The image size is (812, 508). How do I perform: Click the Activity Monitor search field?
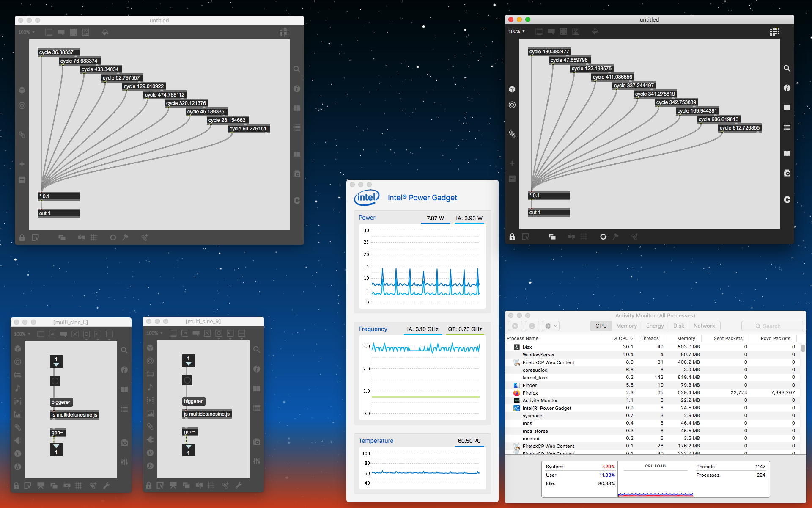pos(772,326)
